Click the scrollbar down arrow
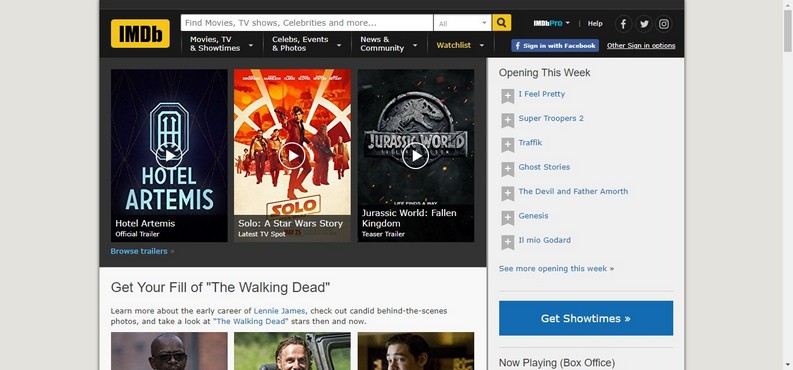The image size is (793, 370). pyautogui.click(x=788, y=365)
